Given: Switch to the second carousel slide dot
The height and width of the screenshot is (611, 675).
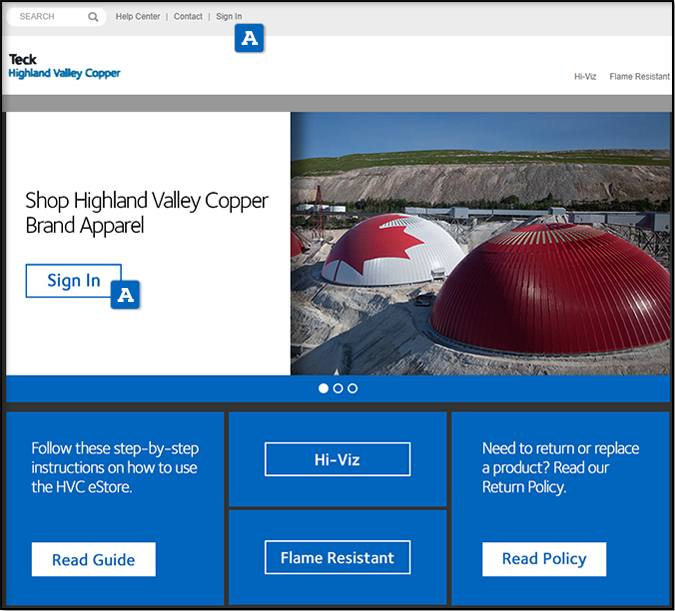Looking at the screenshot, I should (x=338, y=388).
